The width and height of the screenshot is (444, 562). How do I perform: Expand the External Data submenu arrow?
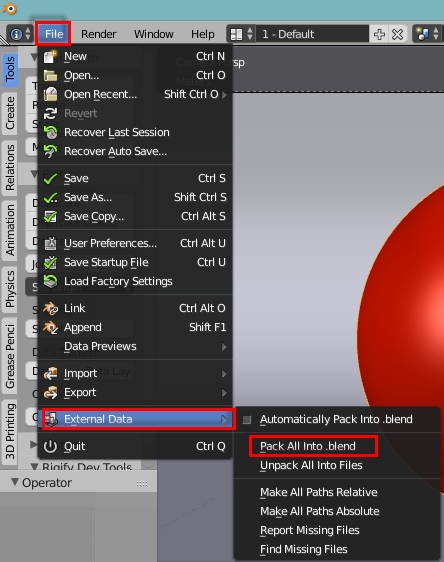[224, 419]
